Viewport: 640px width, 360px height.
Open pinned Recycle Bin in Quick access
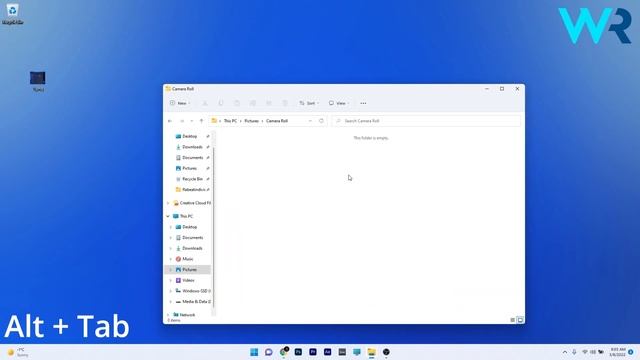[x=192, y=179]
